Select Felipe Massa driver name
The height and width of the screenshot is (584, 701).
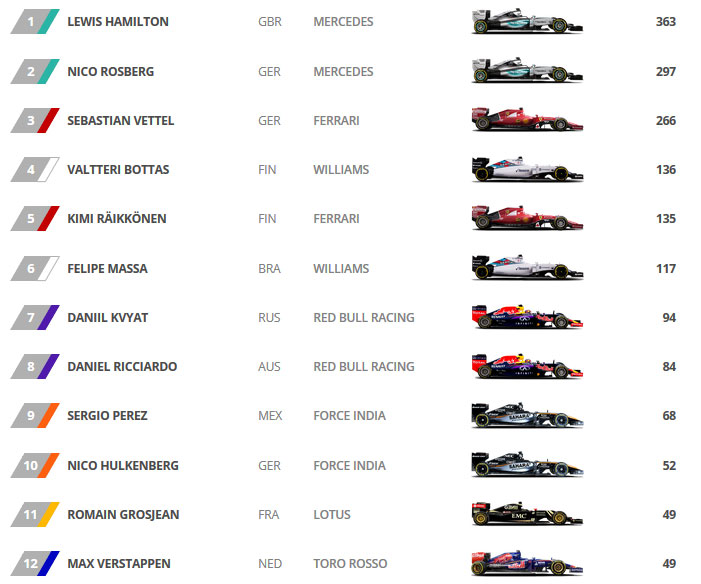(107, 268)
